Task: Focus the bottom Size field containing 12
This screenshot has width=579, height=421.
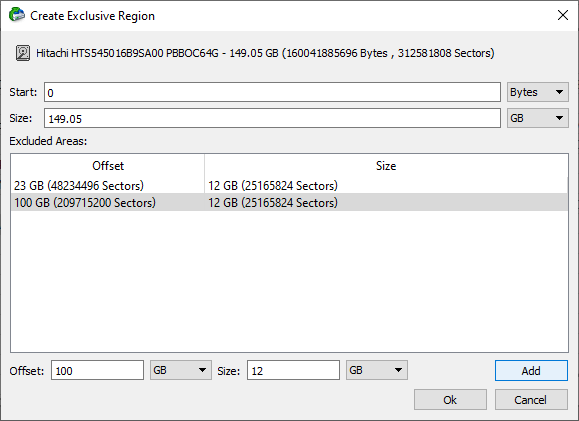Action: click(x=293, y=370)
